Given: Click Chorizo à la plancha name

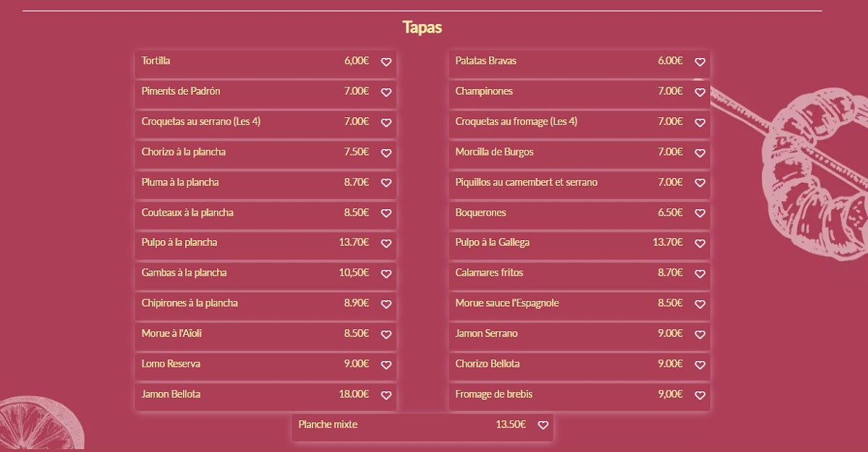Looking at the screenshot, I should point(184,152).
